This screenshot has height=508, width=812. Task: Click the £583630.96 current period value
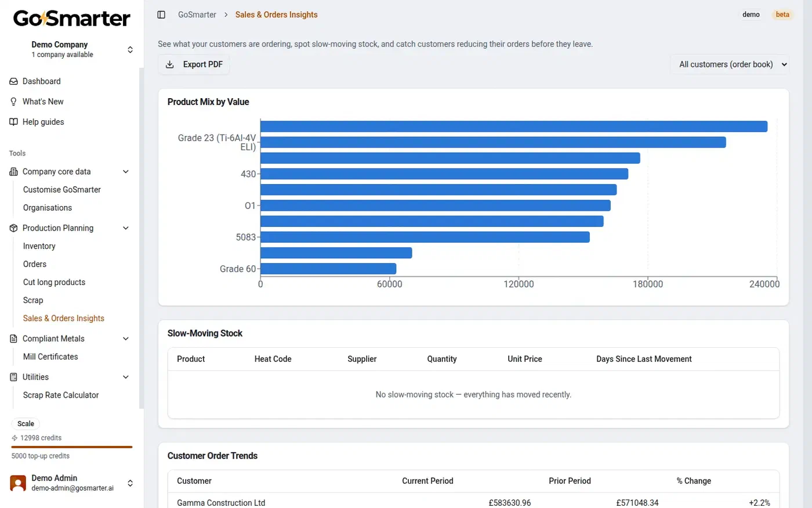[510, 503]
